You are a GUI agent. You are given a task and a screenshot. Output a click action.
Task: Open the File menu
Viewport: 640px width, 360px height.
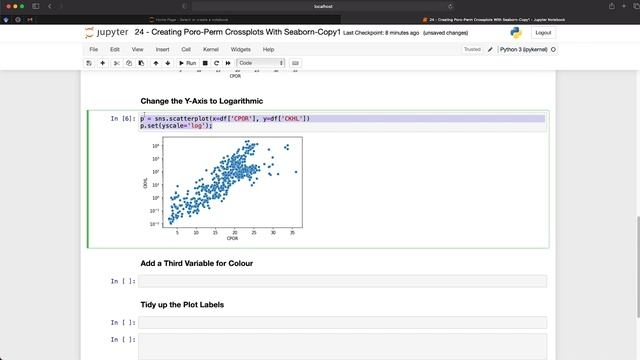pos(93,49)
